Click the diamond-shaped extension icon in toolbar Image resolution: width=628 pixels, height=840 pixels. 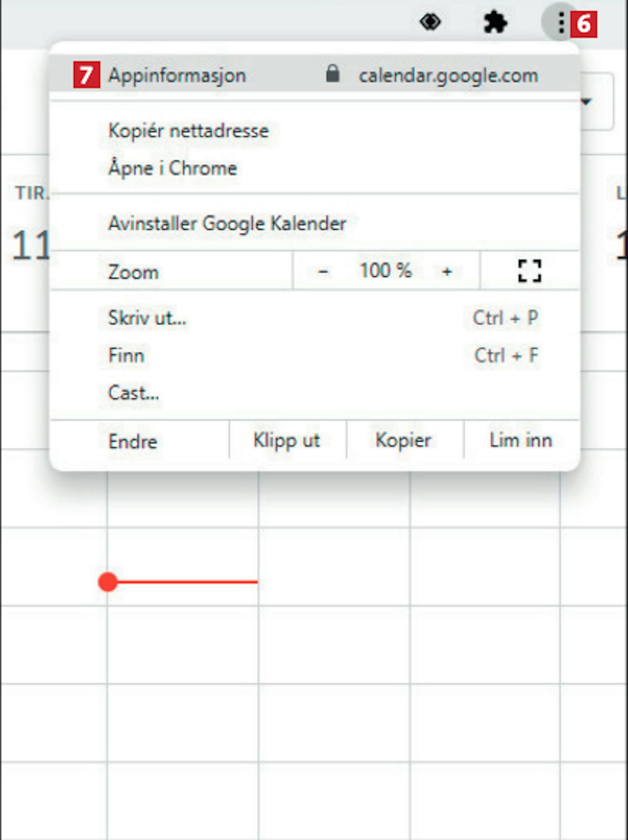click(x=430, y=22)
